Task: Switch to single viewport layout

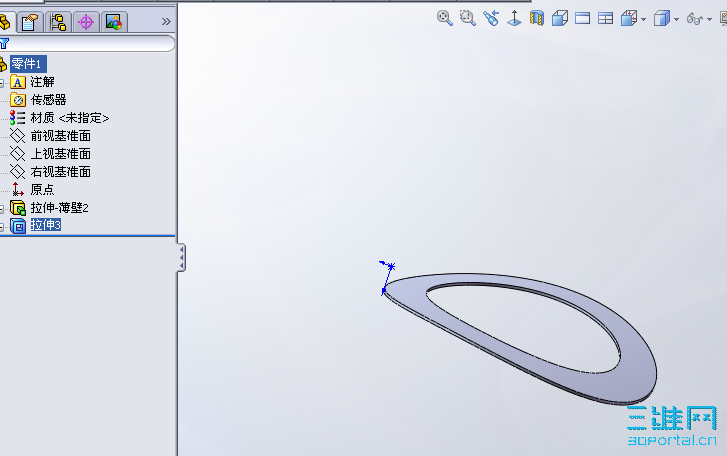Action: click(x=582, y=18)
